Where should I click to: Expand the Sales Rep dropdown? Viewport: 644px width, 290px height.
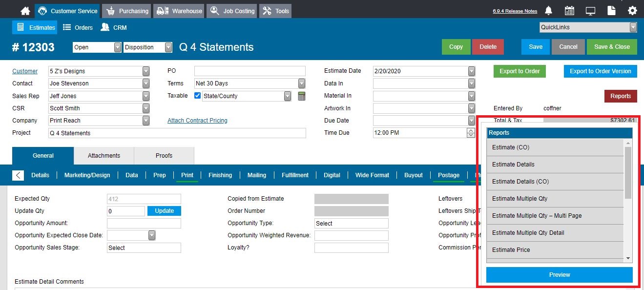tap(146, 96)
